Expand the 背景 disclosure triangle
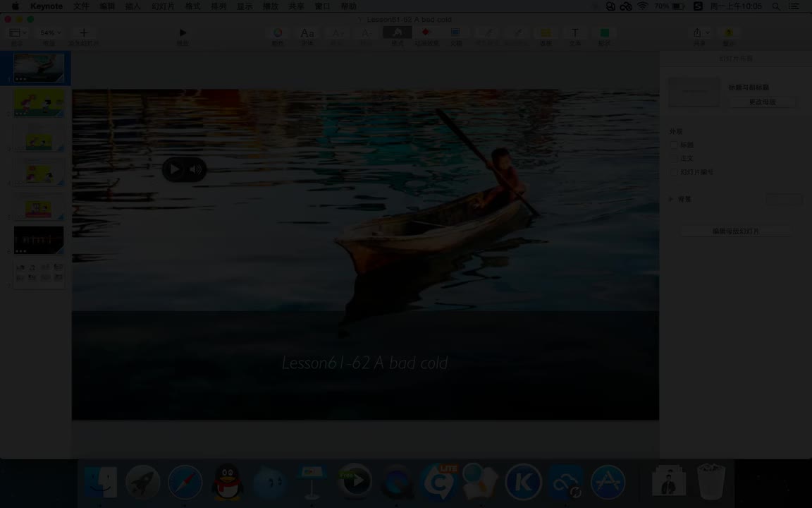812x508 pixels. [671, 199]
